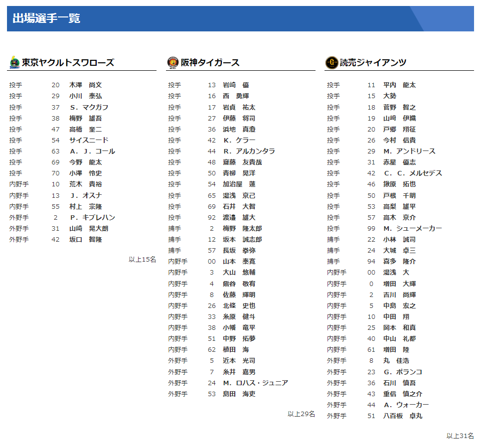Click player name 今野 龍太
The height and width of the screenshot is (448, 487).
click(x=85, y=162)
